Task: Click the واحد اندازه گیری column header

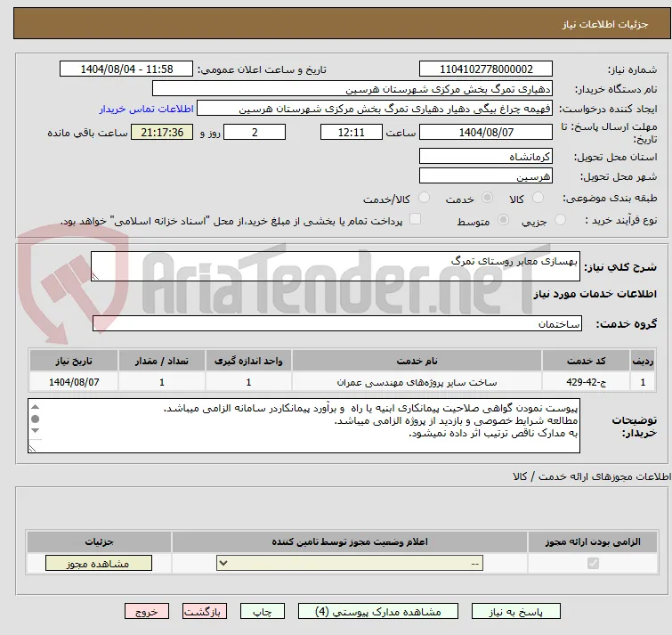Action: 248,361
